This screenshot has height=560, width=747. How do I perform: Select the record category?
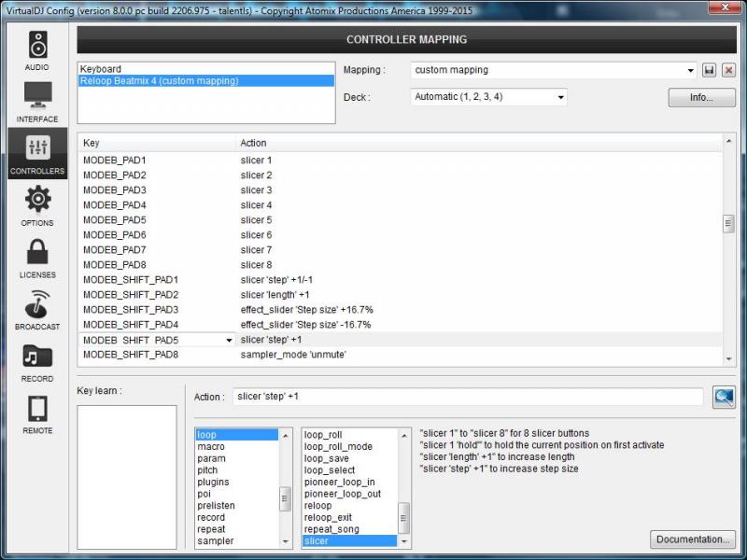click(x=237, y=518)
